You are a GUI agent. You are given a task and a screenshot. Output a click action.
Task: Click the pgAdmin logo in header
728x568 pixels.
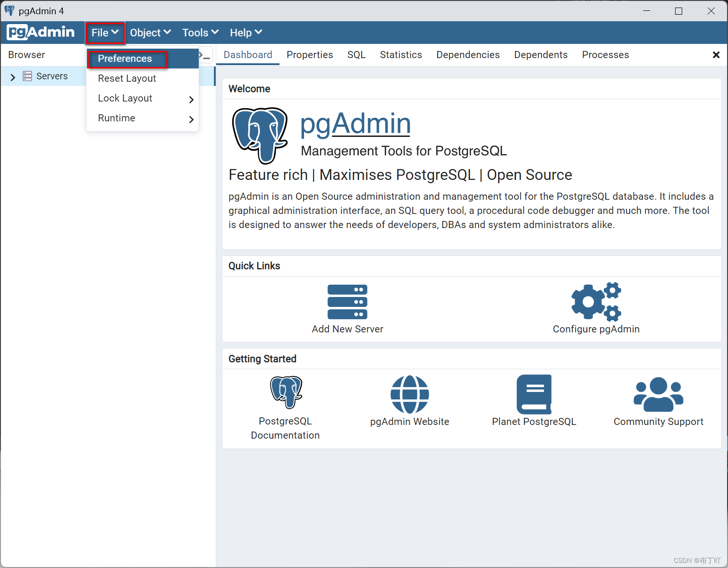[x=41, y=32]
